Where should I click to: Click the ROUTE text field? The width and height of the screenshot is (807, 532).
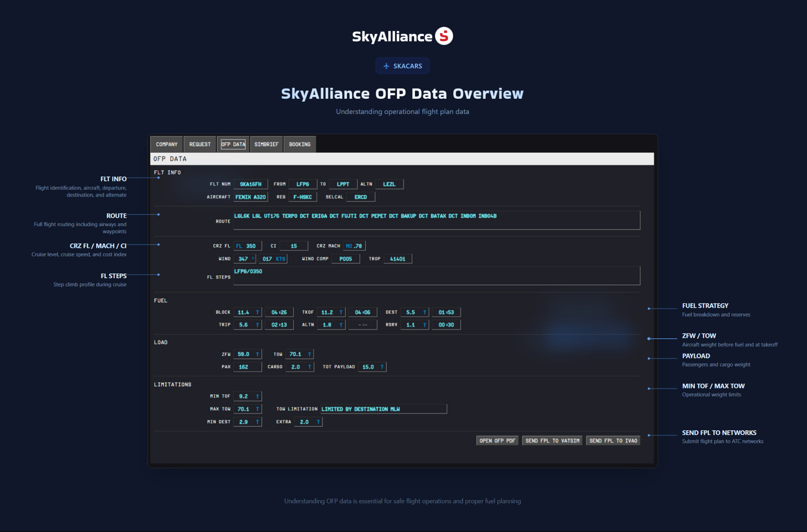click(x=436, y=220)
